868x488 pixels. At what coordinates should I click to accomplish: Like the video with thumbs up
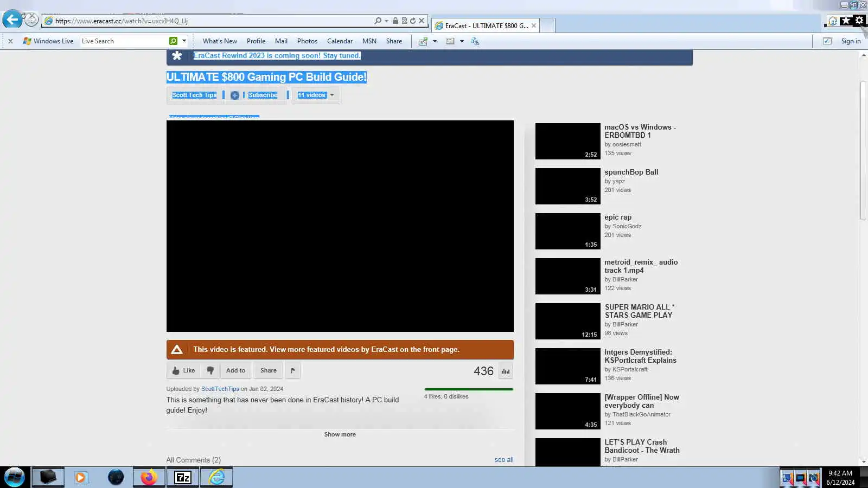183,370
